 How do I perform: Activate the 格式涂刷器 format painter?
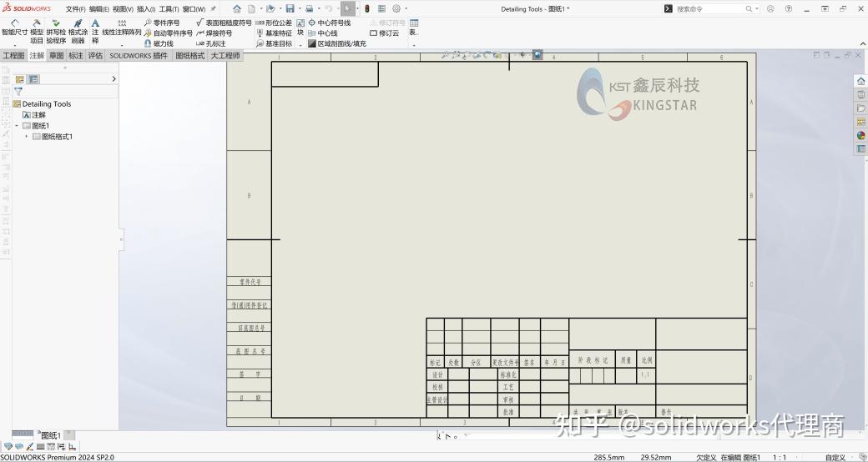point(78,32)
